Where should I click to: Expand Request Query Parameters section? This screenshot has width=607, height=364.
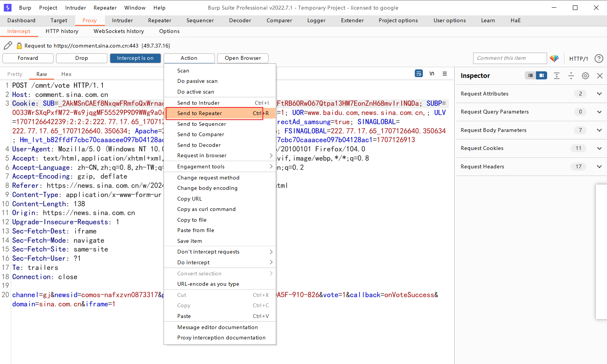599,112
